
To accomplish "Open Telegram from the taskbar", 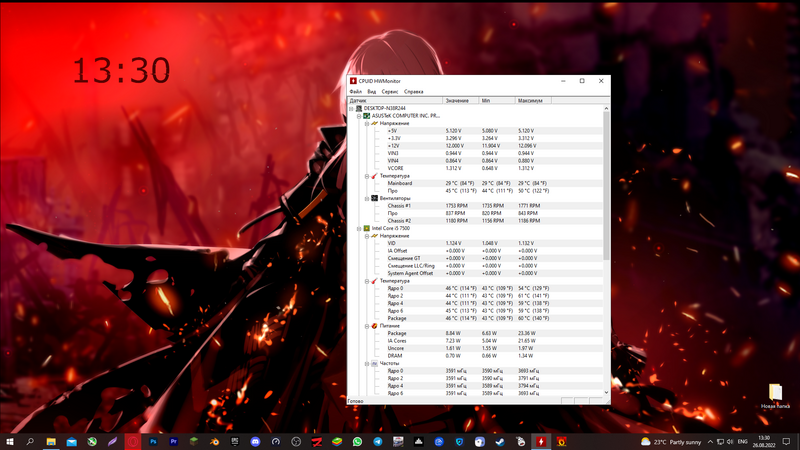I will 378,441.
